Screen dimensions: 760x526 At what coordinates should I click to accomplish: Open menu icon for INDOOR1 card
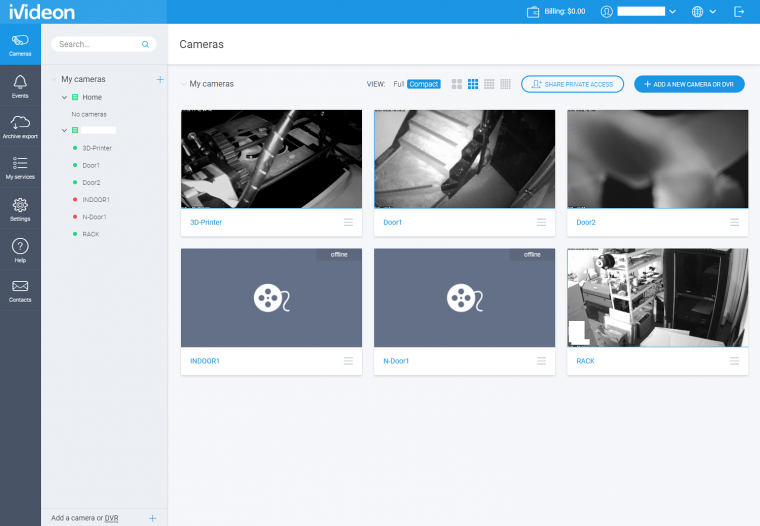[x=348, y=361]
